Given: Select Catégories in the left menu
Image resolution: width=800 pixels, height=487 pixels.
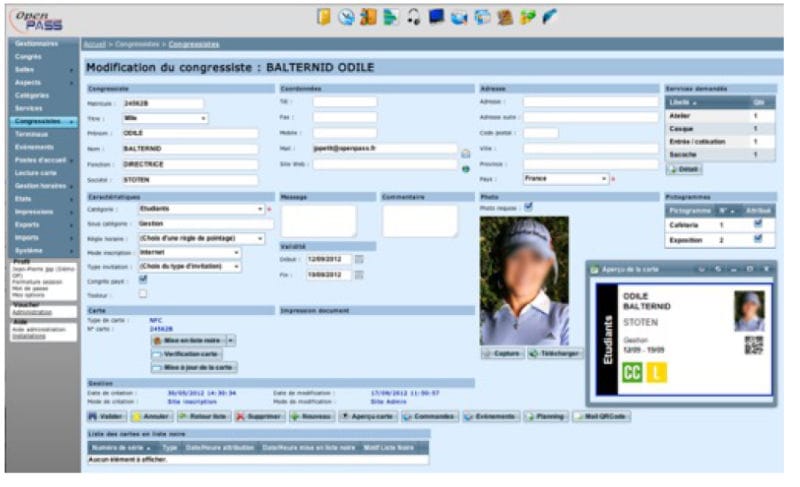Looking at the screenshot, I should [32, 95].
